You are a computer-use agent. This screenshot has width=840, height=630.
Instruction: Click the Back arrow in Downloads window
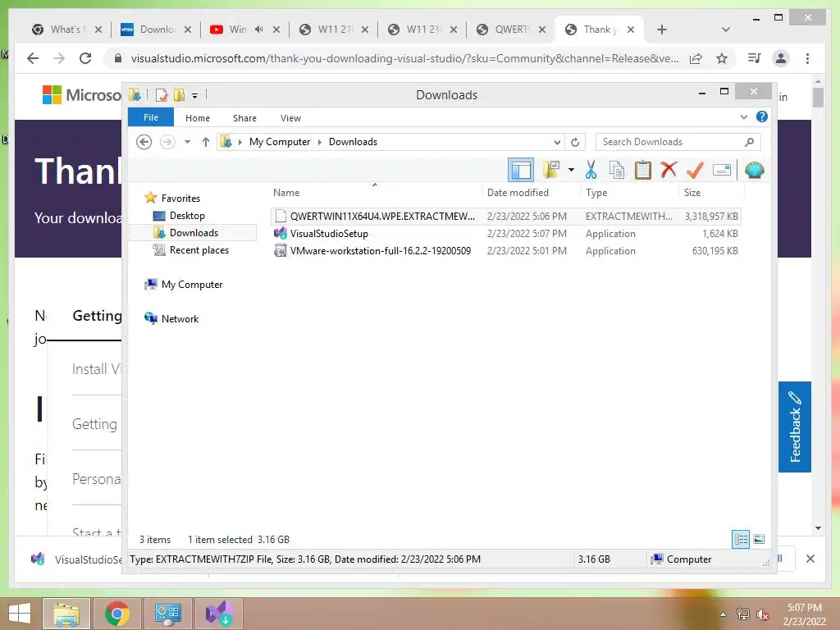tap(144, 142)
